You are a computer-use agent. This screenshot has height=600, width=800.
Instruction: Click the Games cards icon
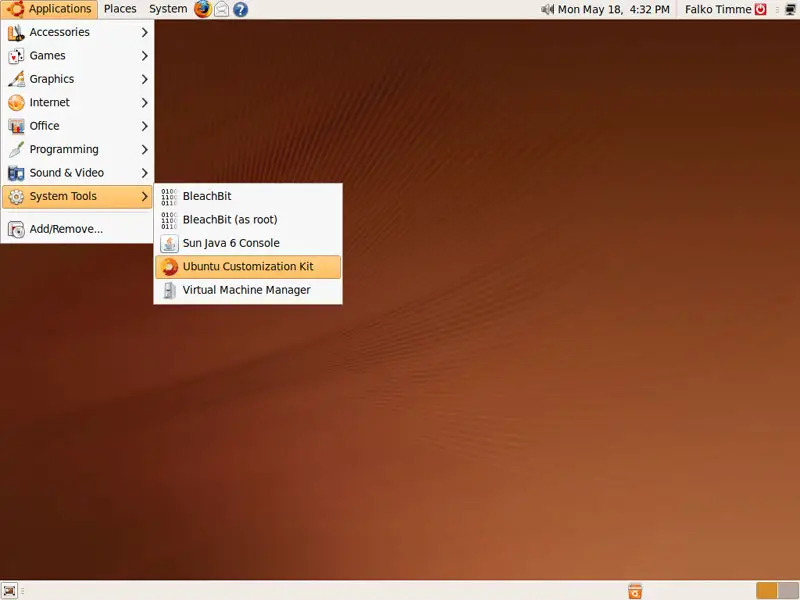(16, 56)
